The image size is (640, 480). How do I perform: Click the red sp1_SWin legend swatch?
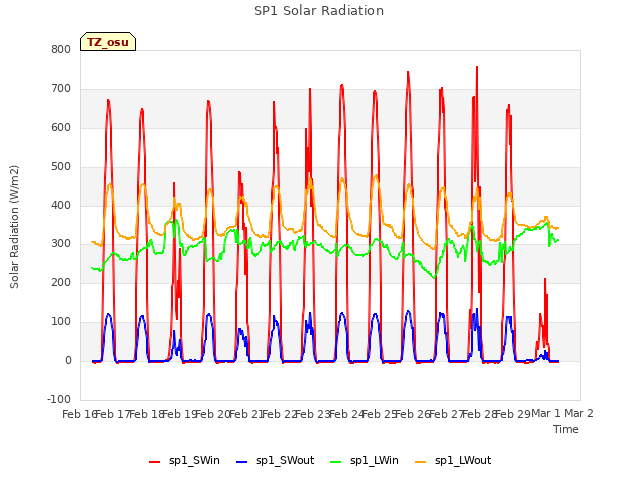click(155, 462)
